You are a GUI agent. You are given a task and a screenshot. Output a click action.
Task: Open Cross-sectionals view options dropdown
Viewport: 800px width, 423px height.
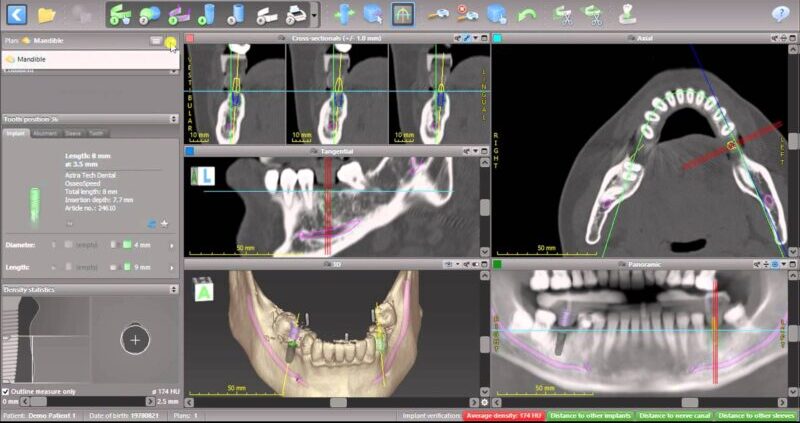click(476, 38)
